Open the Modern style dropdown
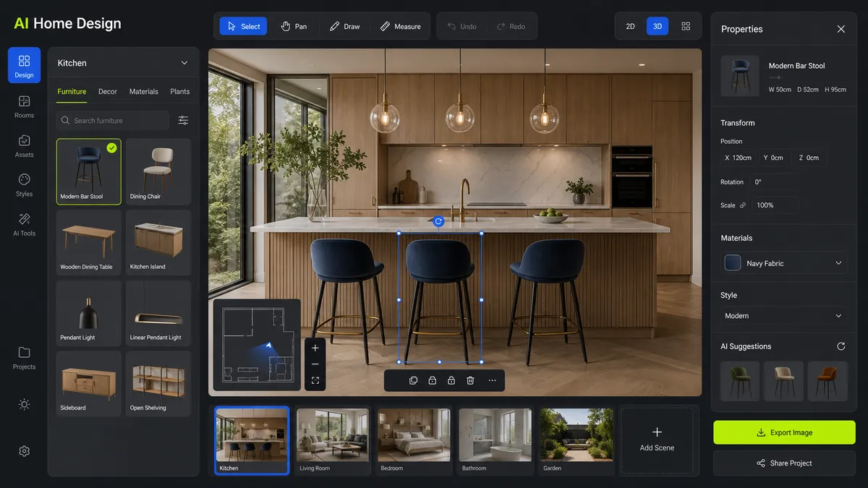Image resolution: width=868 pixels, height=488 pixels. (784, 316)
